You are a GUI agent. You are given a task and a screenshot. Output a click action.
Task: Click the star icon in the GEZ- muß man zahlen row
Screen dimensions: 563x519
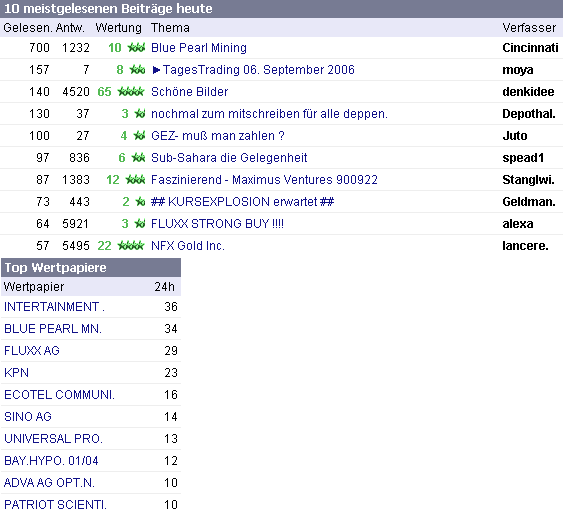139,135
